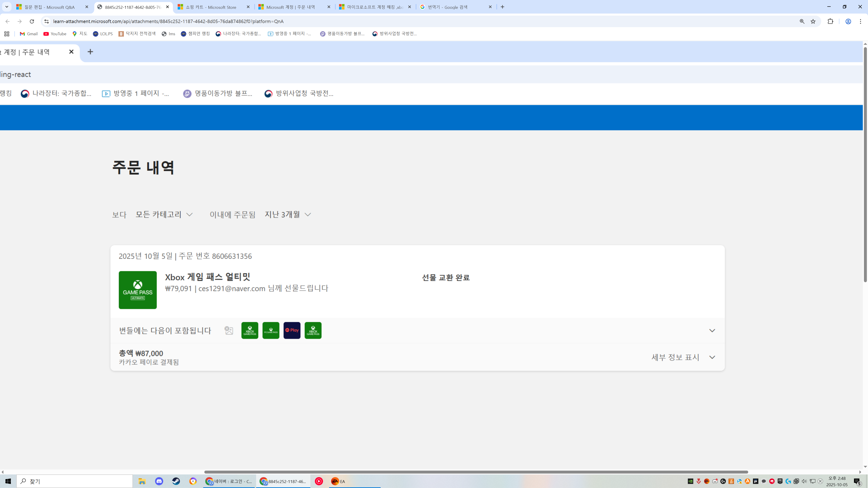Click the zoom magnifier icon in address bar
Image resolution: width=868 pixels, height=488 pixels.
(x=802, y=21)
